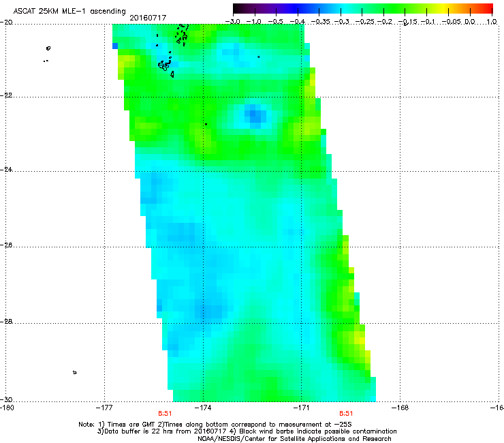
Task: Click the -0.05 color bar label
Action: point(452,22)
